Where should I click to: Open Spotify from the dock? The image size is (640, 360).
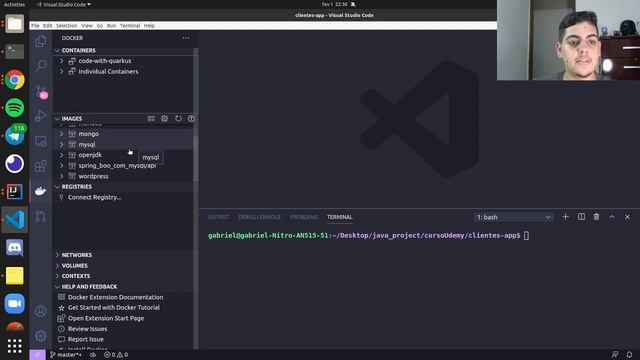pyautogui.click(x=15, y=108)
